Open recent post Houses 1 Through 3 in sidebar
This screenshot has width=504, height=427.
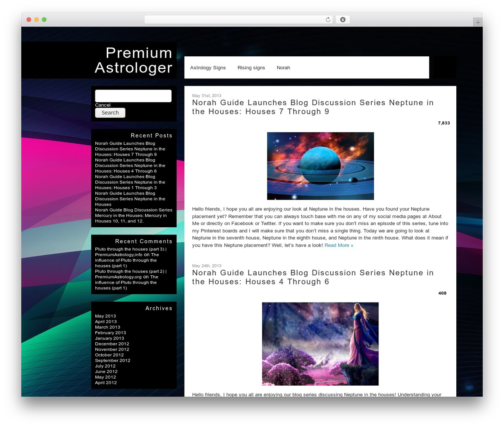pyautogui.click(x=130, y=182)
